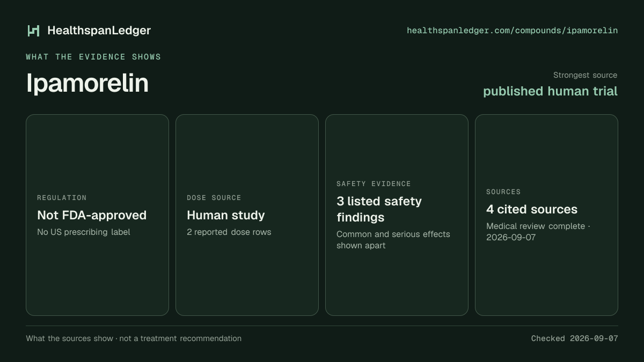Select '4 cited sources' heading
This screenshot has height=362, width=644.
click(x=532, y=209)
